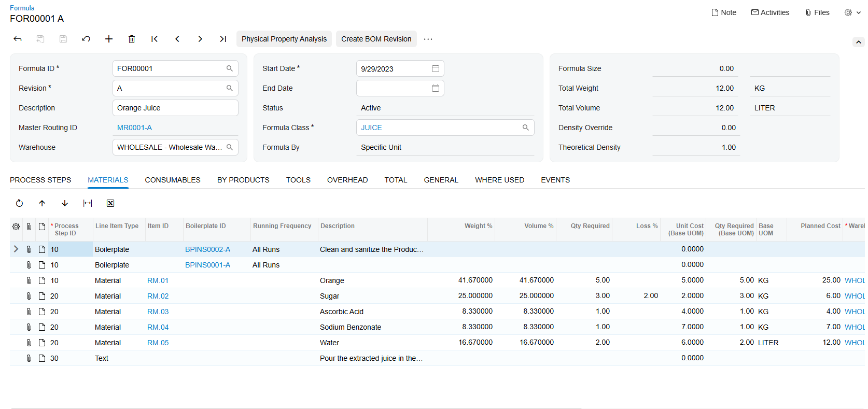Open file attachments for the Water row

coord(29,343)
